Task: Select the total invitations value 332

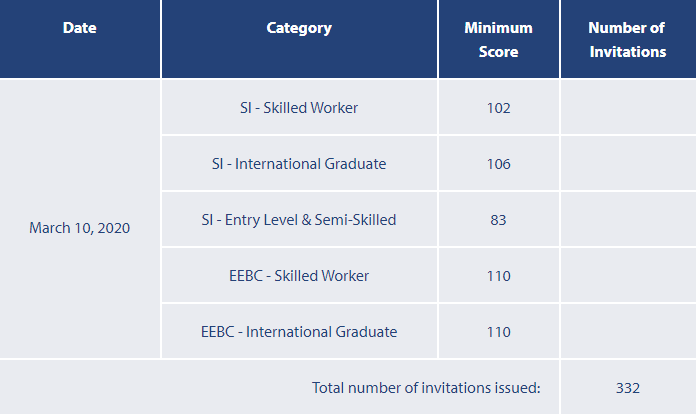Action: 627,388
